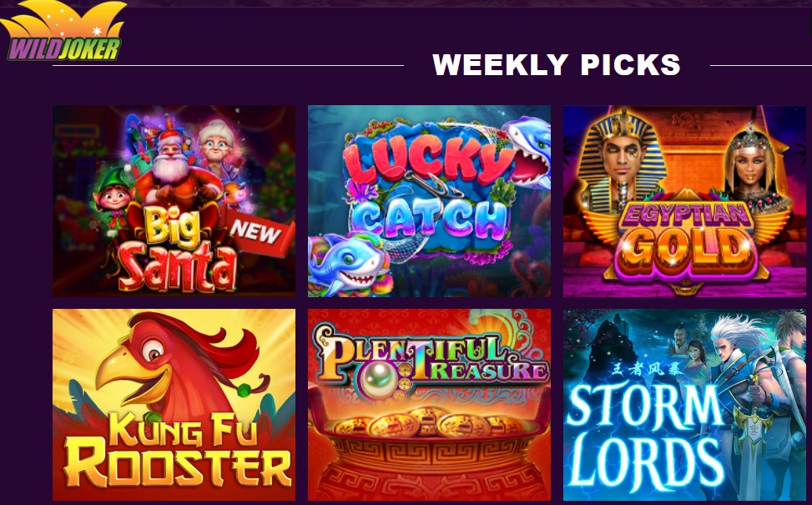Click the Weekly Picks heading
Screen dimensions: 812x505
(x=556, y=65)
